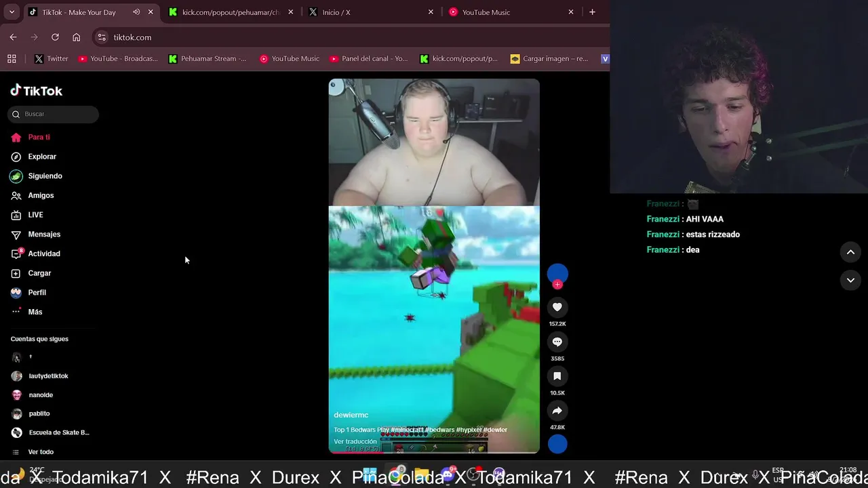Open Pehuamar Stream bookmark

[x=208, y=59]
